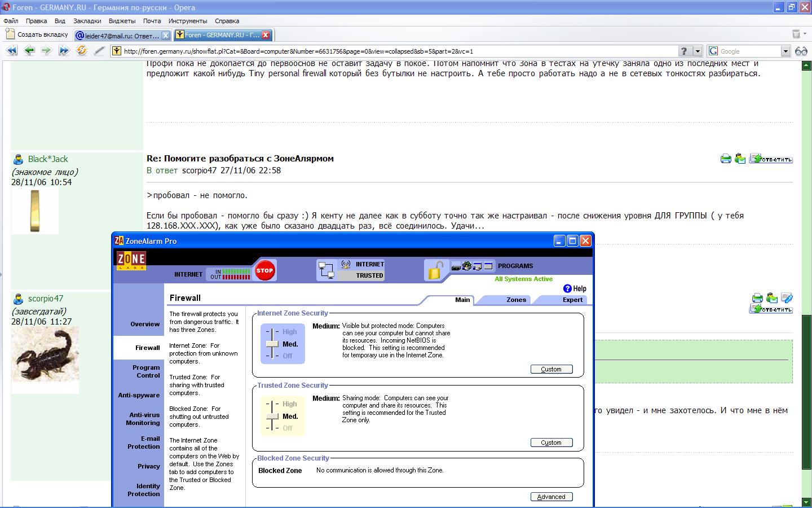Viewport: 812px width, 508px height.
Task: Expand the closed tabs trash dropdown arrow
Action: (805, 34)
